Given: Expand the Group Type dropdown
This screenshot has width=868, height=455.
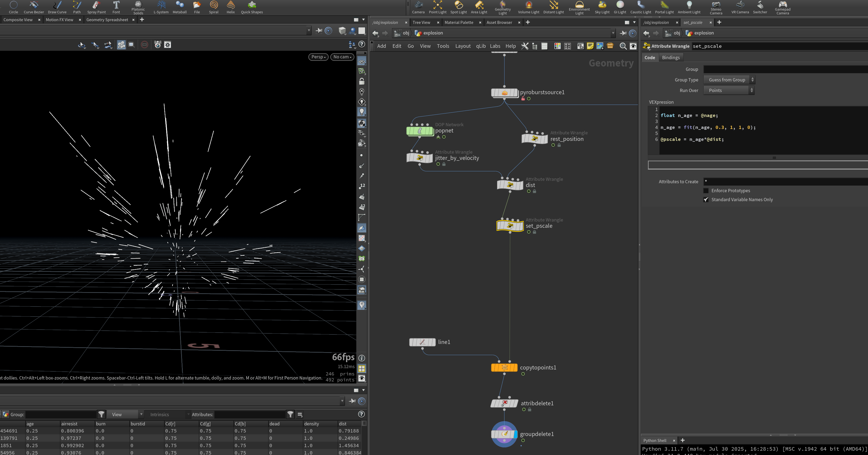Looking at the screenshot, I should (x=729, y=80).
